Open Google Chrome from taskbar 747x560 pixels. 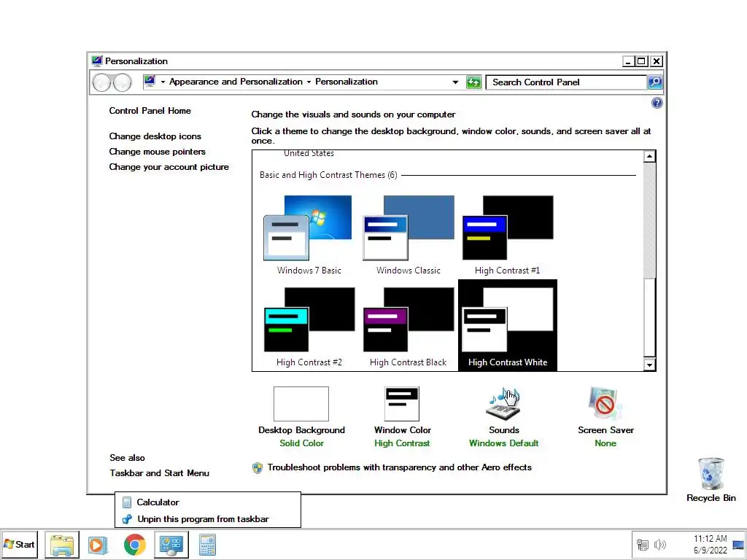[x=135, y=545]
